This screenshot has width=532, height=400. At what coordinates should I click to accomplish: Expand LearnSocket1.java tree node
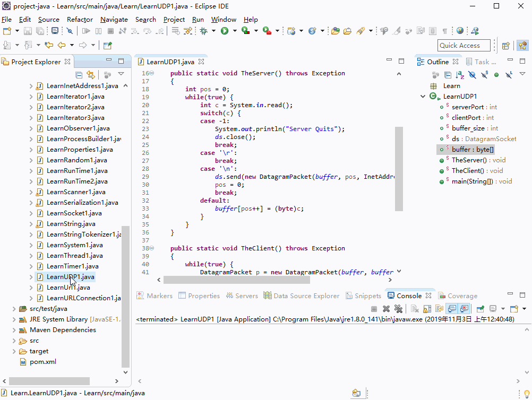click(31, 213)
